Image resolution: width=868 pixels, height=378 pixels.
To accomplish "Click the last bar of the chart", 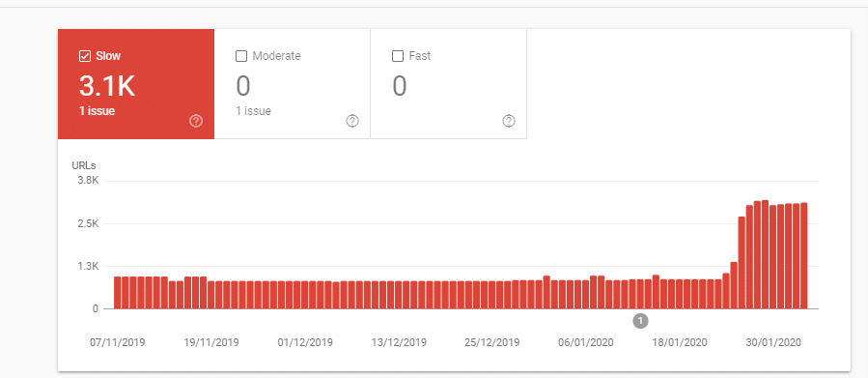I will (803, 255).
